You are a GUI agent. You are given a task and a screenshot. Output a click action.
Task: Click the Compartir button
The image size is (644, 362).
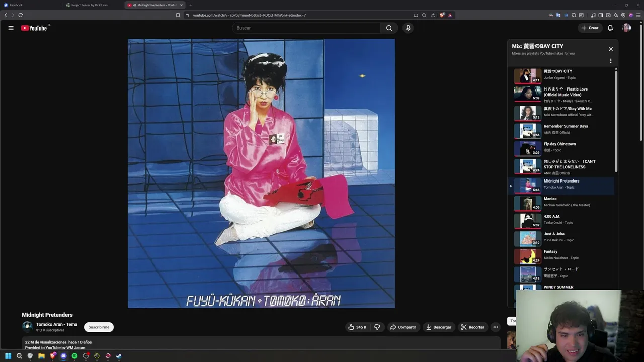(403, 327)
